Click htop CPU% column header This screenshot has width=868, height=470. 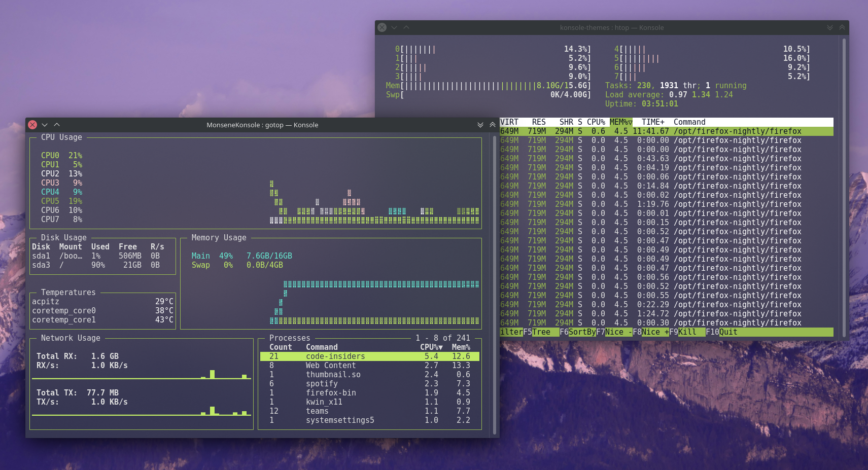point(596,122)
